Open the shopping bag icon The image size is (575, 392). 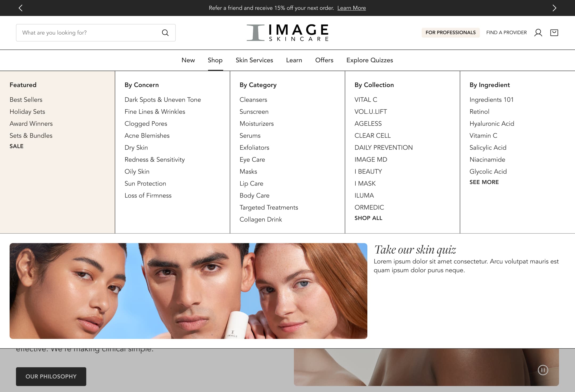[554, 33]
